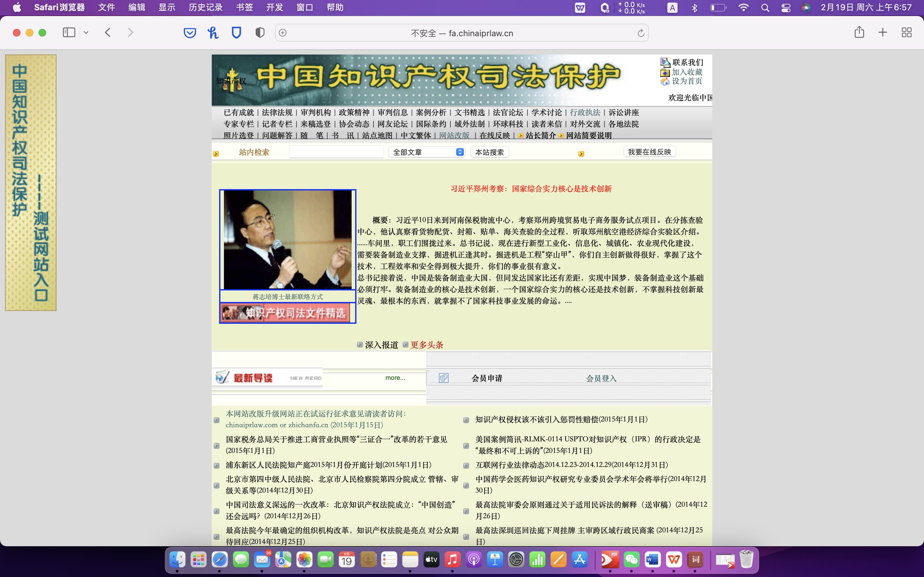The image size is (924, 577).
Task: Click the 站内检索 search input field
Action: coord(336,152)
